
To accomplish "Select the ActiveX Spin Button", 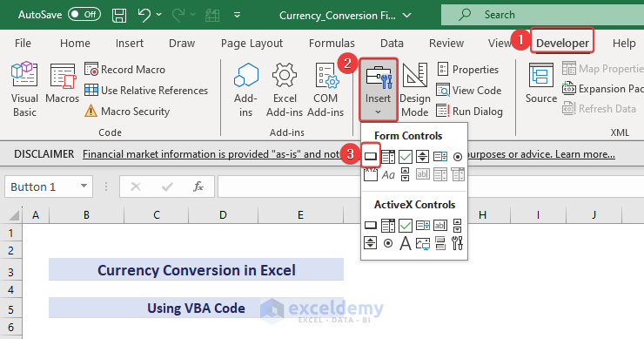I will point(371,243).
